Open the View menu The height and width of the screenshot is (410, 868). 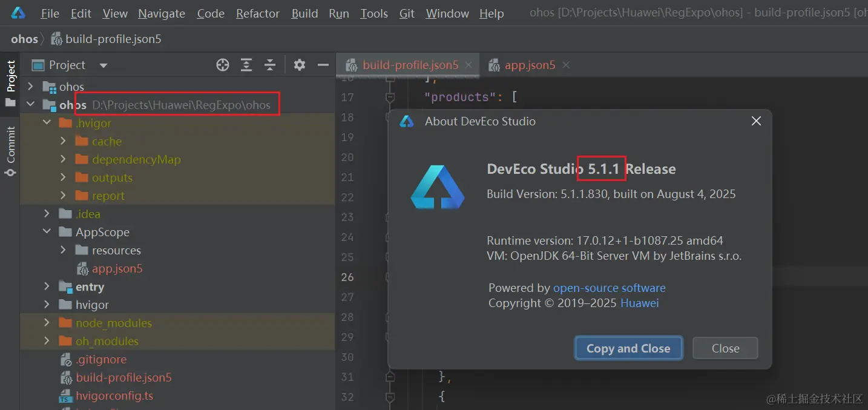[x=114, y=13]
